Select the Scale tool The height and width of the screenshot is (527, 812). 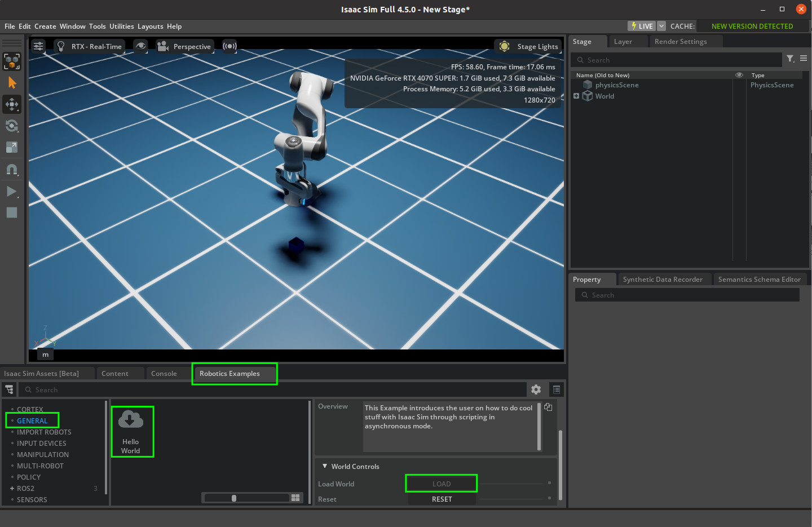[x=12, y=147]
